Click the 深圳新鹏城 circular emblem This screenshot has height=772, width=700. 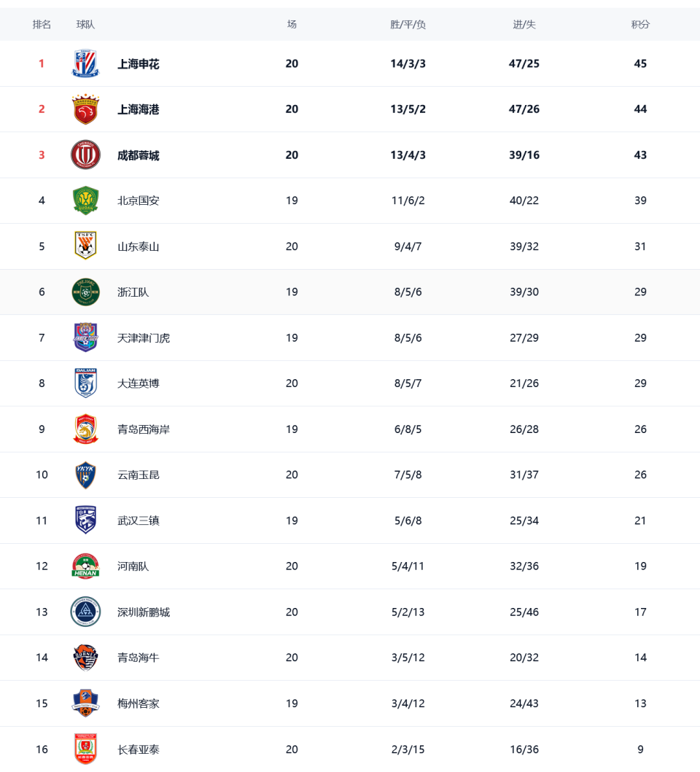tap(85, 612)
